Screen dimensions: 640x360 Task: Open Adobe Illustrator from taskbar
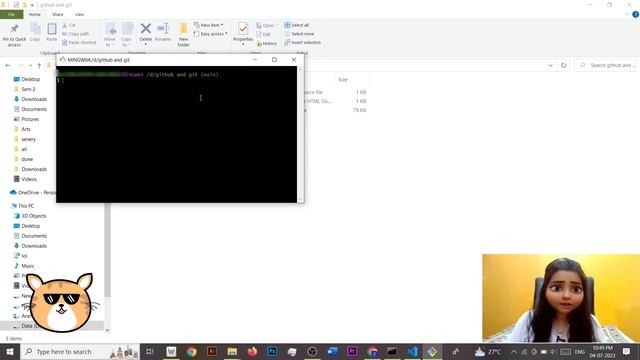tap(212, 351)
